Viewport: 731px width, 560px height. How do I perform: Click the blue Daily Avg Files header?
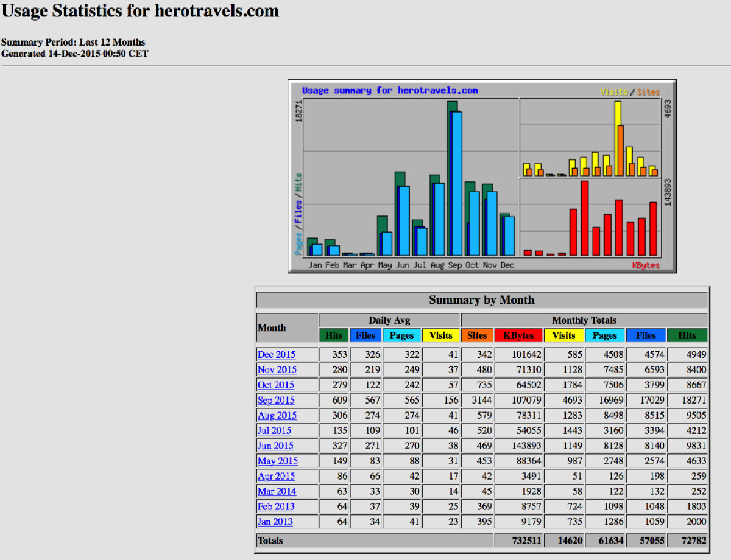(365, 335)
